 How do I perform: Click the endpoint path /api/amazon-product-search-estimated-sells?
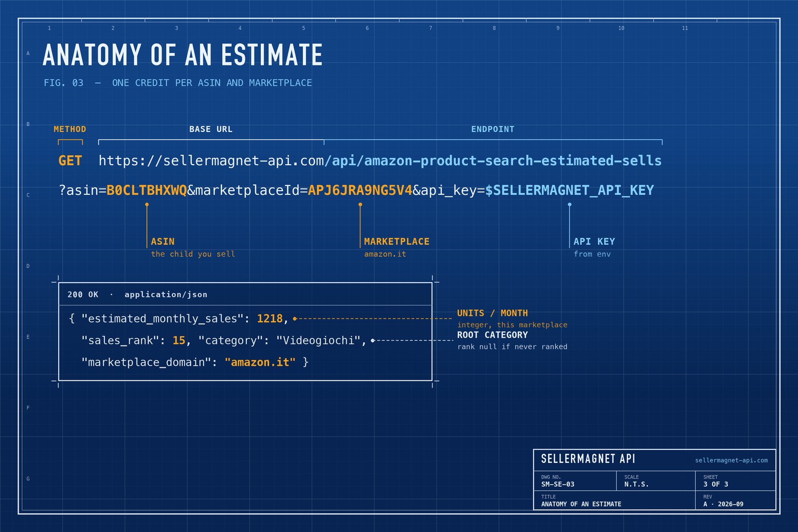[493, 161]
